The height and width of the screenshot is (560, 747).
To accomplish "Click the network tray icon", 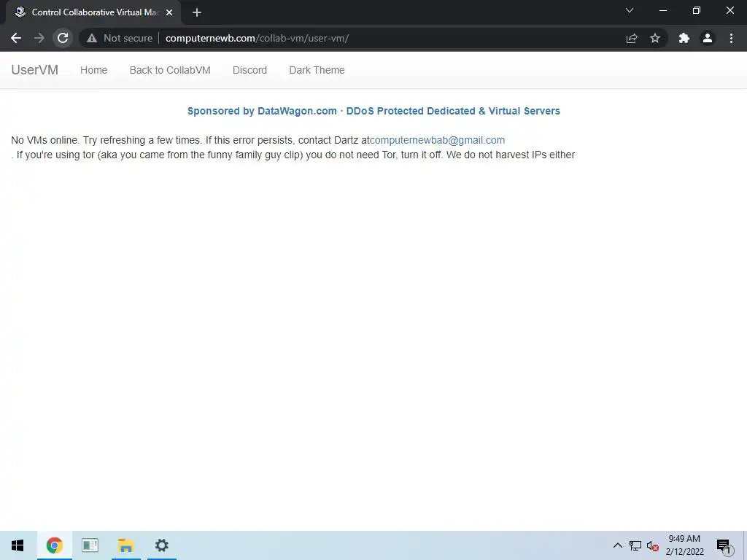I will tap(635, 545).
